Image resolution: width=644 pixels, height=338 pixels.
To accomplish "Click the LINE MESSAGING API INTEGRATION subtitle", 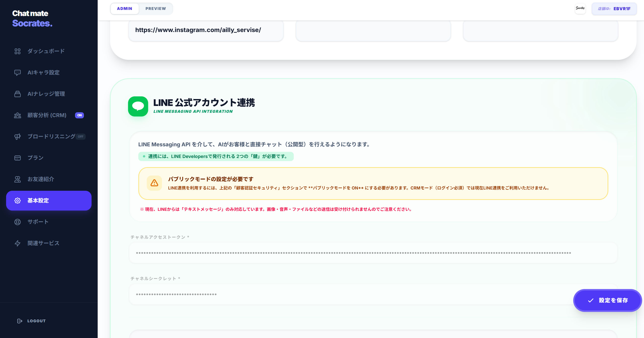I will pyautogui.click(x=193, y=111).
